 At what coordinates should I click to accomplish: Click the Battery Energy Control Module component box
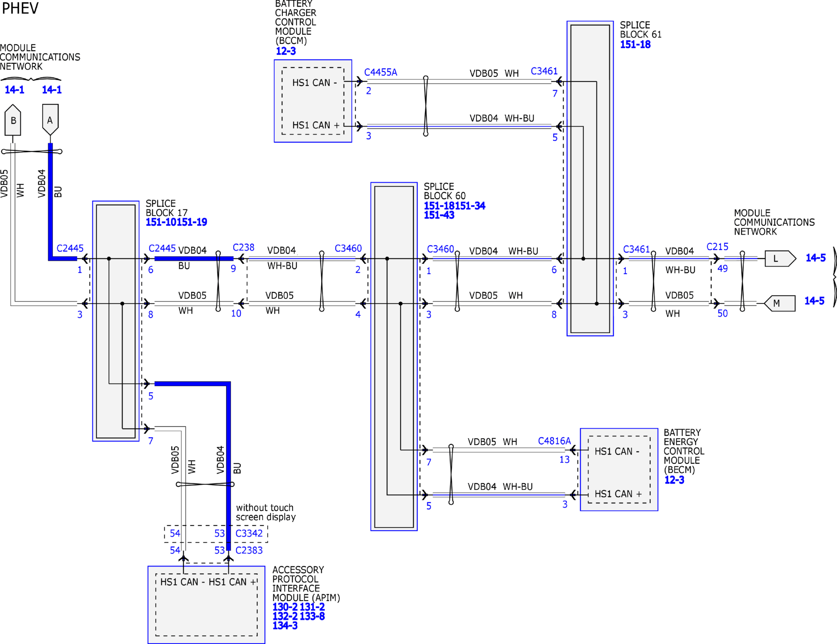(619, 470)
